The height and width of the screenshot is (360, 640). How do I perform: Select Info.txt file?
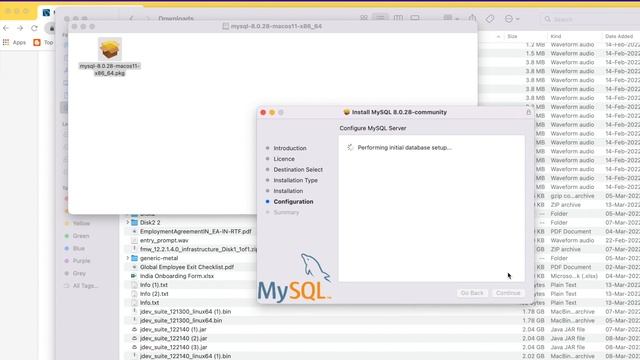[149, 302]
